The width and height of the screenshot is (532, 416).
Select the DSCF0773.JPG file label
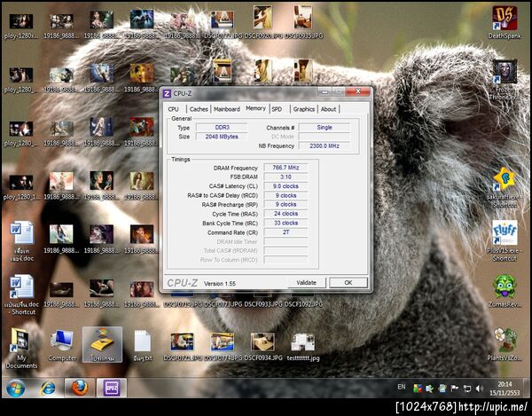tap(223, 304)
